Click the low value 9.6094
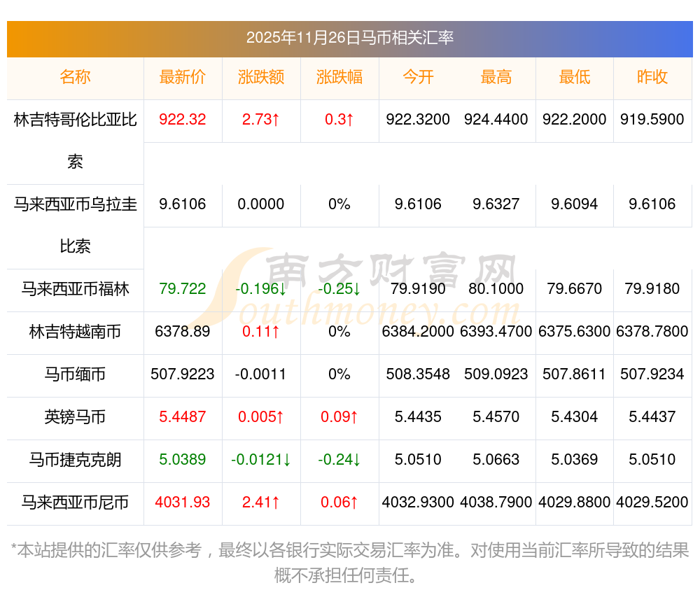Screen dimensions: 700x597 tap(575, 204)
